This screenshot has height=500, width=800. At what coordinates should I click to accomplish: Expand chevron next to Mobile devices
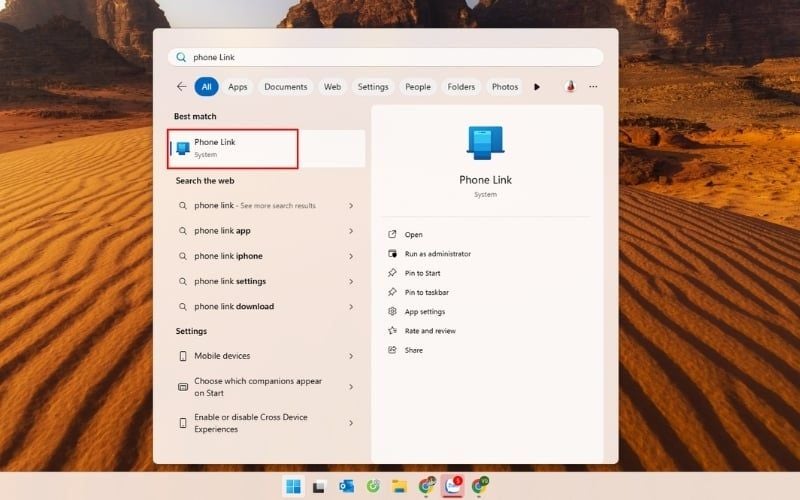pos(351,356)
